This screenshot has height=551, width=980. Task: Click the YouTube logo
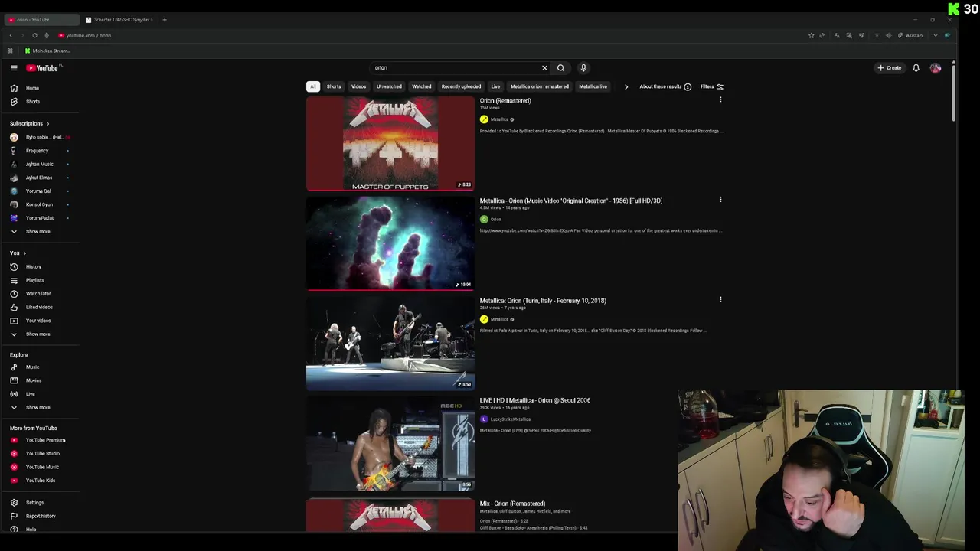[43, 68]
